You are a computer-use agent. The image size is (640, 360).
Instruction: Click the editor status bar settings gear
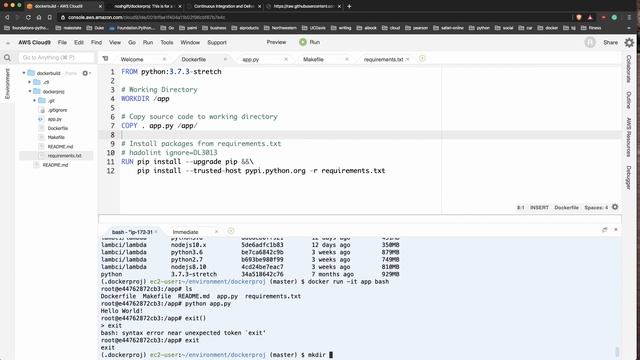tap(615, 207)
